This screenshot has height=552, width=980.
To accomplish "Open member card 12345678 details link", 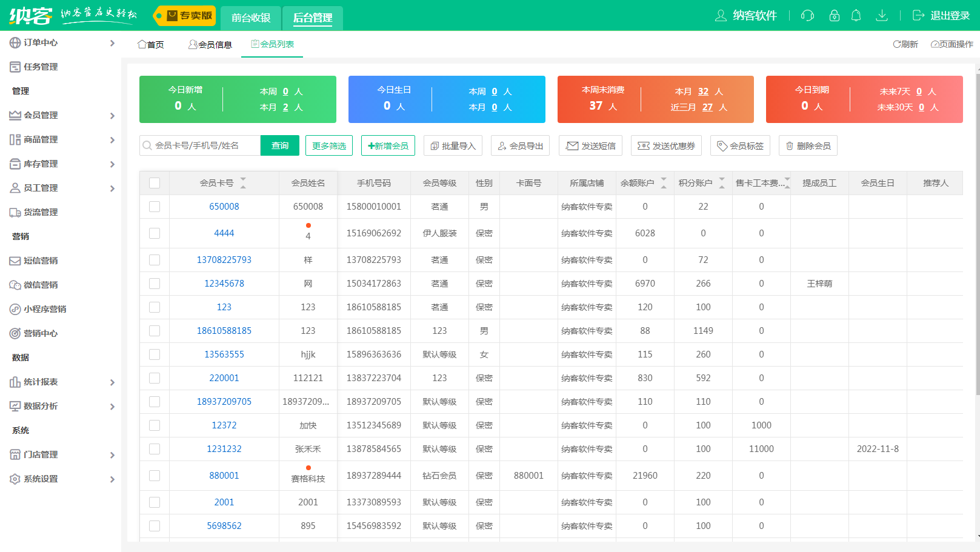I will (x=224, y=283).
